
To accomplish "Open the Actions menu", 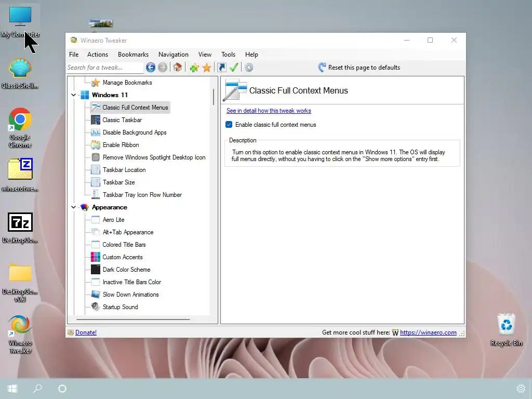I will pos(98,54).
